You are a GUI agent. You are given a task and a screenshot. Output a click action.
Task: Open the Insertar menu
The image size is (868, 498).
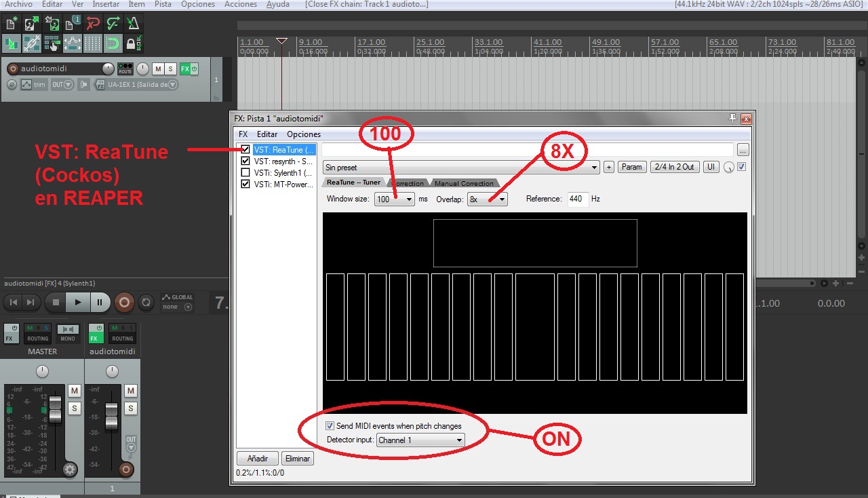tap(106, 4)
